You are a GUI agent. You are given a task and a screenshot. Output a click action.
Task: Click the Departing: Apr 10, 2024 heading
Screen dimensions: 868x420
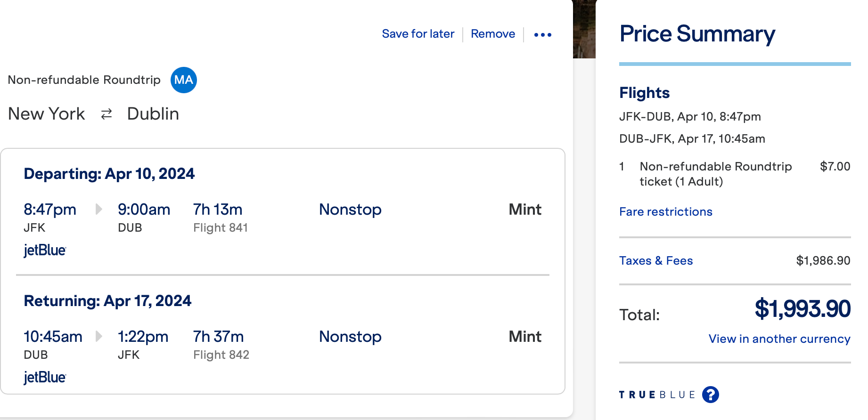pos(109,174)
